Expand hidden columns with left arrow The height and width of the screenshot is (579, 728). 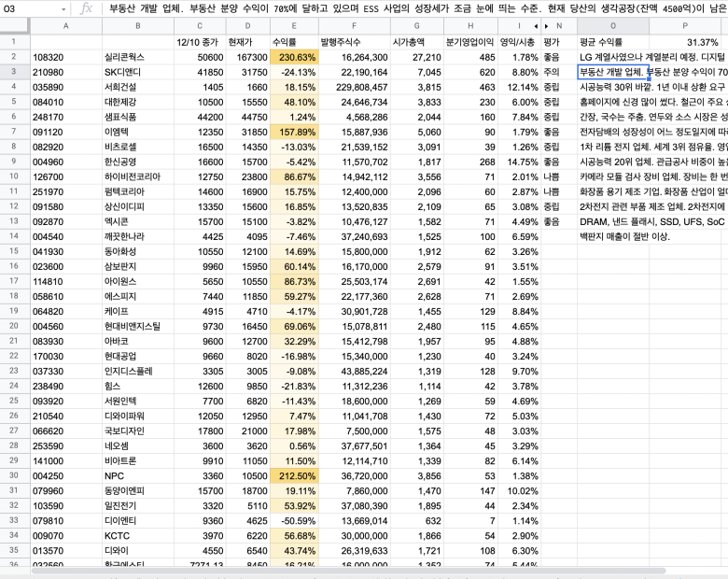click(x=536, y=26)
